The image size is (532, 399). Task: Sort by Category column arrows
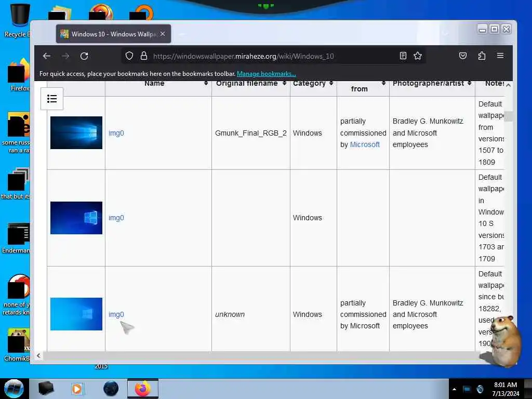pyautogui.click(x=331, y=83)
